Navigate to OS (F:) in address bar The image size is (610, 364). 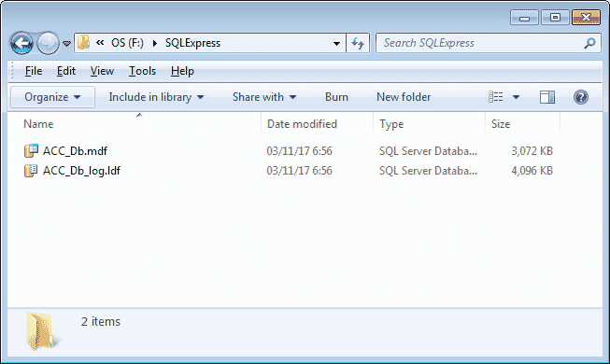(x=127, y=43)
